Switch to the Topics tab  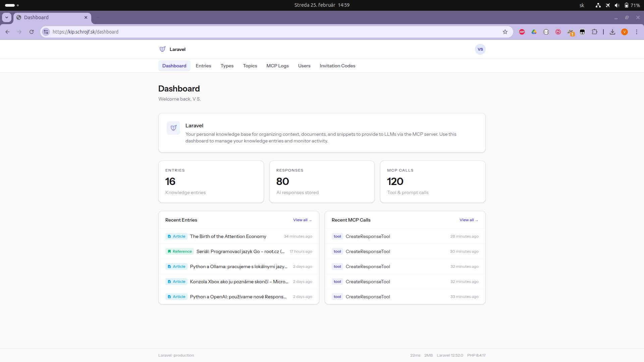(250, 66)
